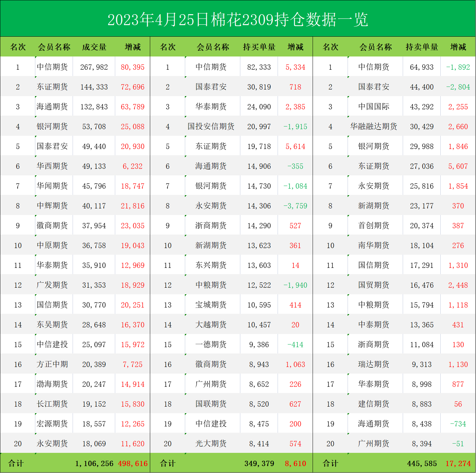Click the 国投安信期货 member name
The height and width of the screenshot is (473, 476).
[x=211, y=126]
